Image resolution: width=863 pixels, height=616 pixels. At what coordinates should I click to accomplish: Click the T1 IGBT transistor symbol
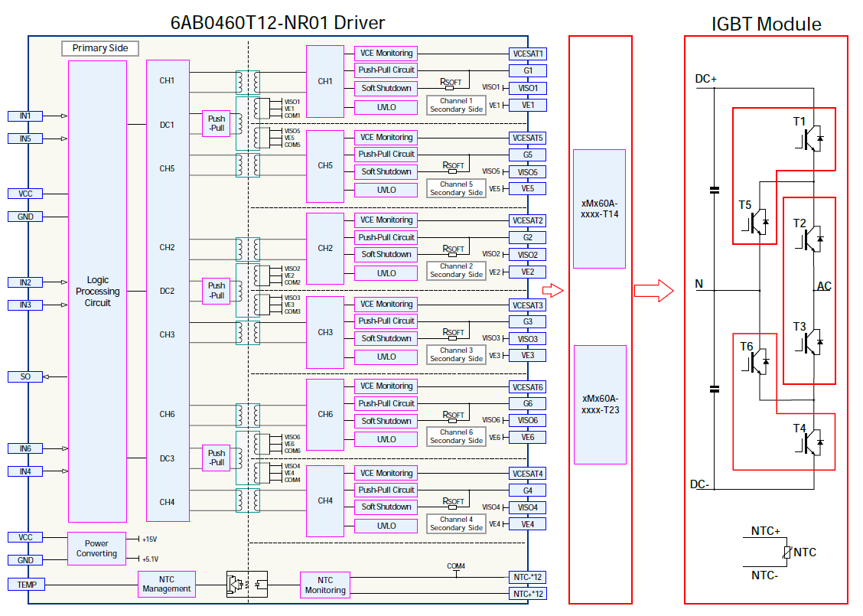[x=812, y=138]
